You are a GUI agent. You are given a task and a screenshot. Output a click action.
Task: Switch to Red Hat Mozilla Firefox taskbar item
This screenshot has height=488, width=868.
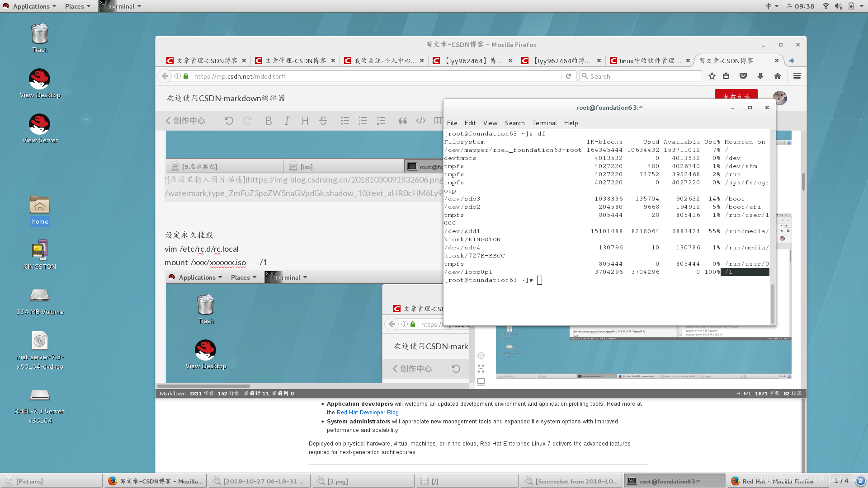click(x=778, y=481)
